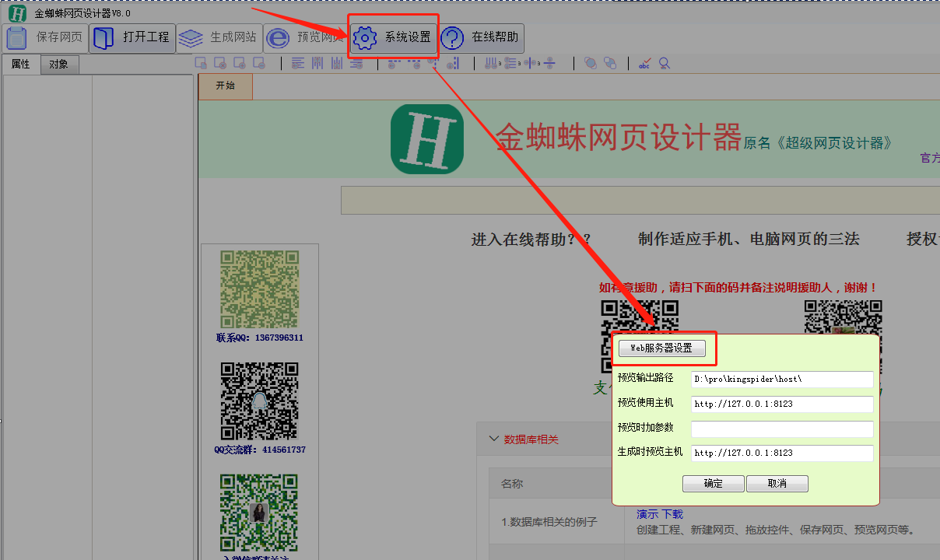The image size is (940, 560).
Task: Click the QQ交流群：414561737 text
Action: pyautogui.click(x=260, y=450)
